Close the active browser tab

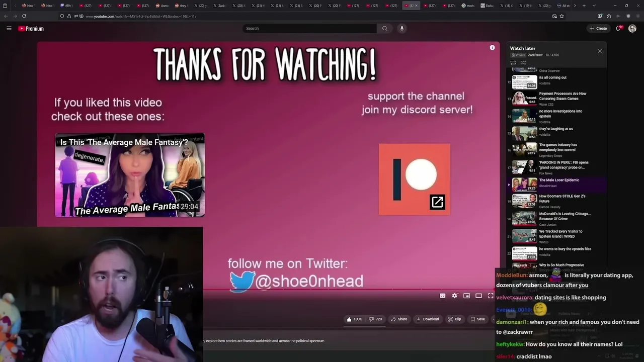[x=416, y=6]
